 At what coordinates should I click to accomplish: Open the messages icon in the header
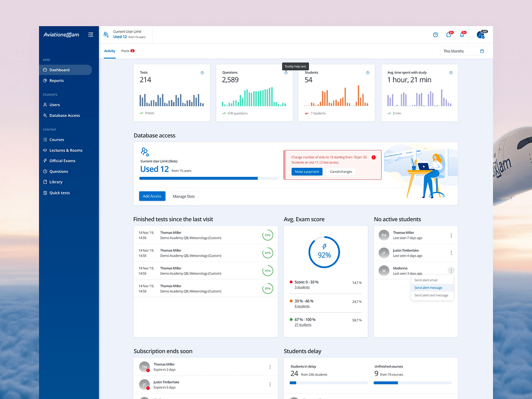449,35
